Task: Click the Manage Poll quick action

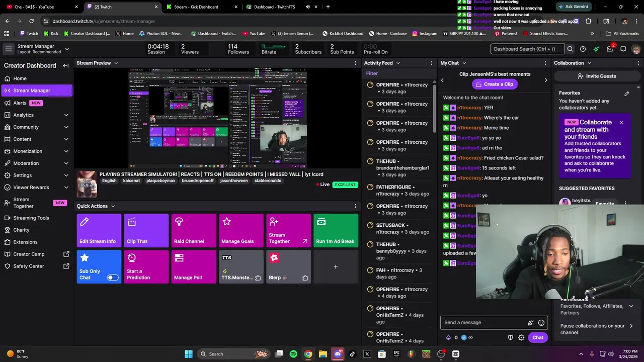Action: click(194, 267)
